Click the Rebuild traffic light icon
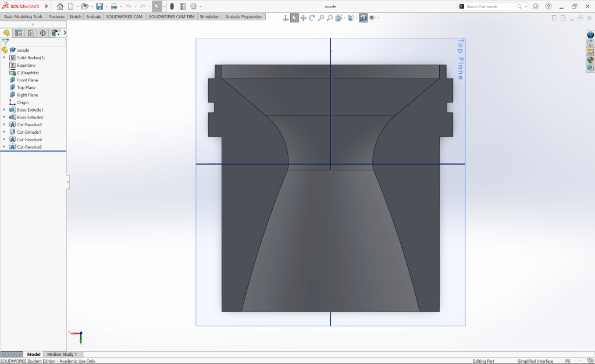This screenshot has width=595, height=364. [172, 6]
